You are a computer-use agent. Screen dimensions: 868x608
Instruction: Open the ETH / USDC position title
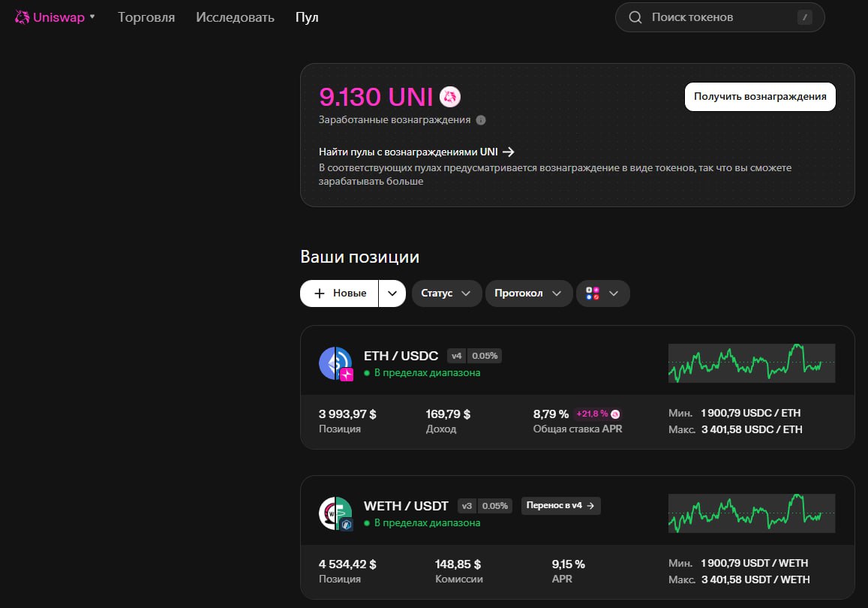pyautogui.click(x=401, y=356)
